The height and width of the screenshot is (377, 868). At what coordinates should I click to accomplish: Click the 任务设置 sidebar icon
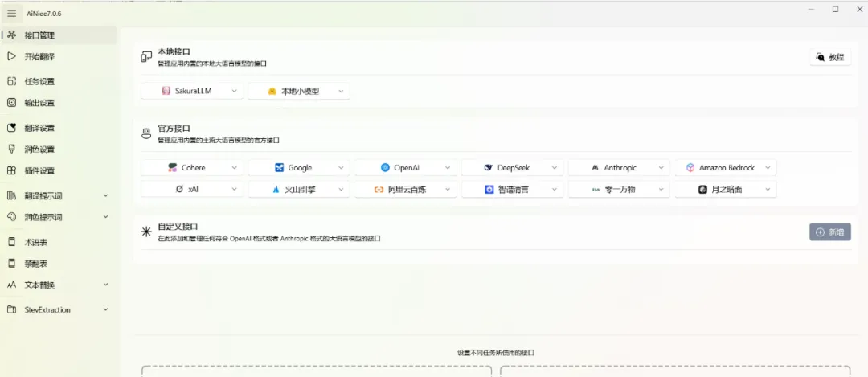pos(11,81)
